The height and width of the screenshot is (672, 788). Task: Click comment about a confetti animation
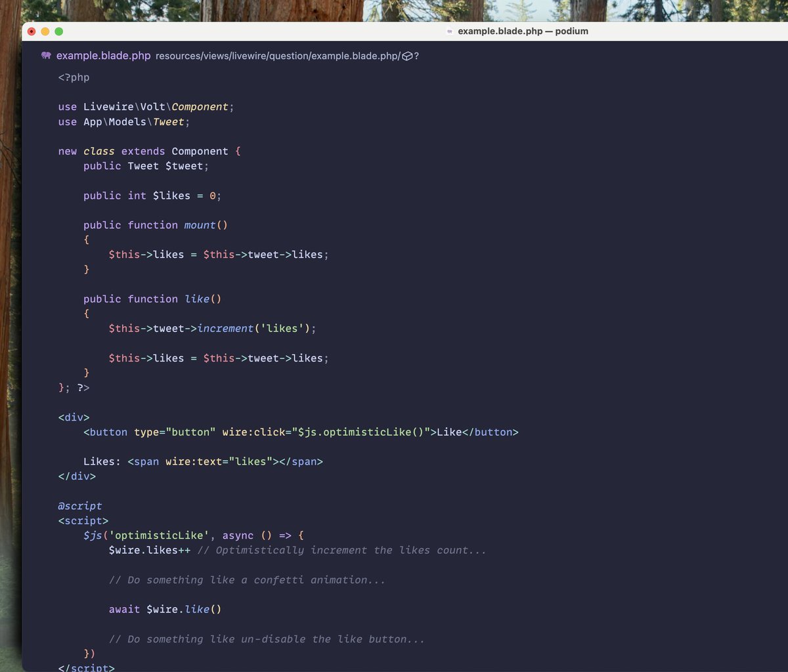(247, 580)
